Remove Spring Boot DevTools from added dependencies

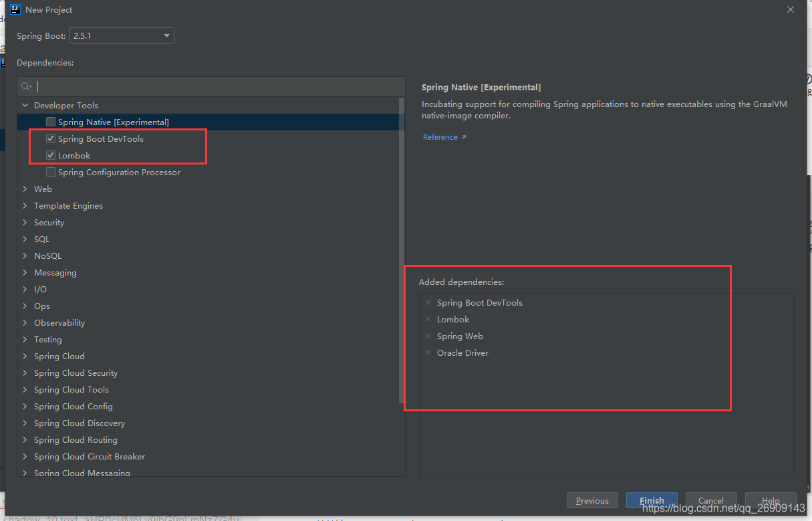coord(428,303)
